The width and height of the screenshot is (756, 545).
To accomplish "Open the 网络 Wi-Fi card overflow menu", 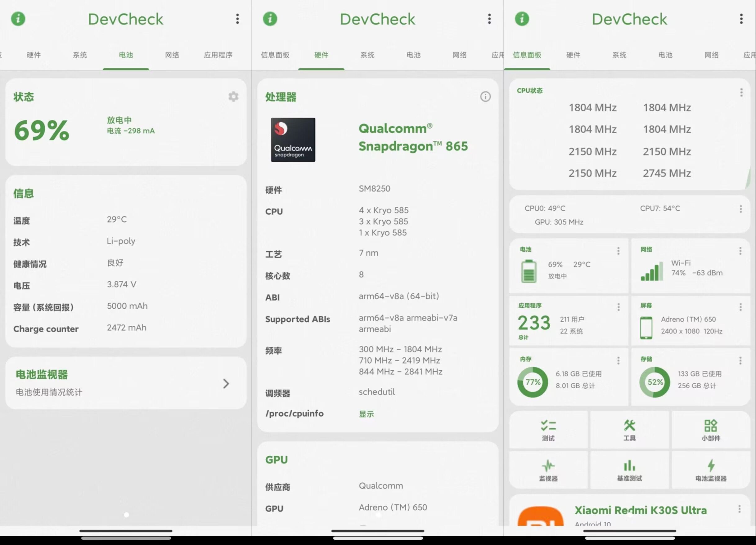I will click(740, 251).
